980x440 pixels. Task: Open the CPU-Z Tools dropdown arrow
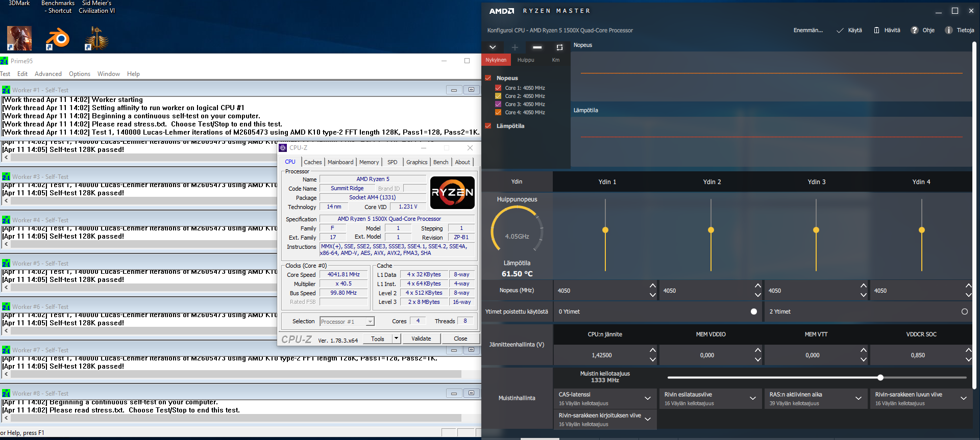click(x=396, y=339)
